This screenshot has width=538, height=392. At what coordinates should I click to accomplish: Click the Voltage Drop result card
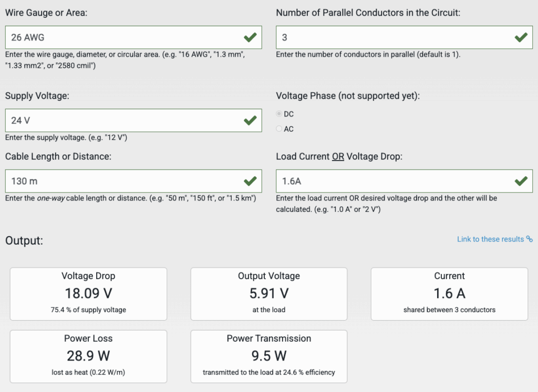pos(88,294)
